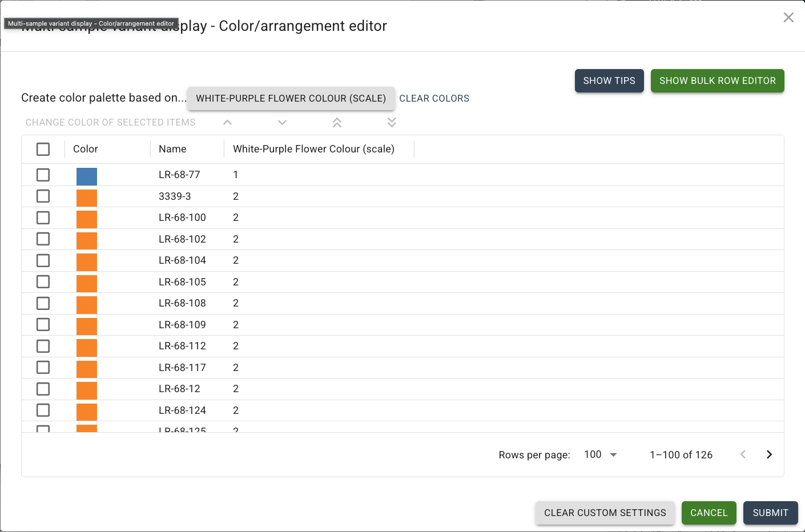Click the blue color swatch for LR-68-77
805x532 pixels.
87,176
